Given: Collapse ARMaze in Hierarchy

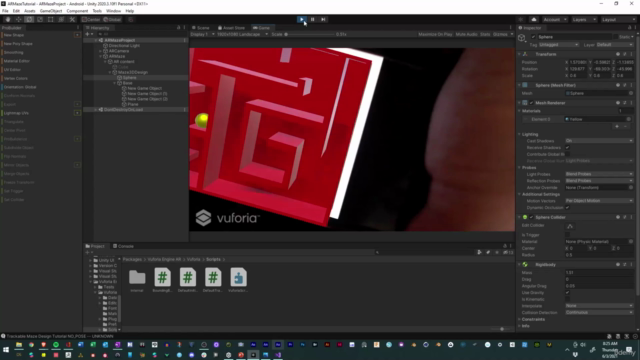Looking at the screenshot, I should tap(101, 56).
